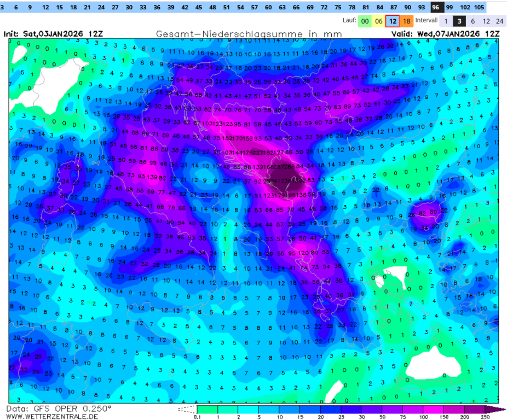Click the dashed arrow at legend's left end
The width and height of the screenshot is (507, 420).
[x=187, y=409]
